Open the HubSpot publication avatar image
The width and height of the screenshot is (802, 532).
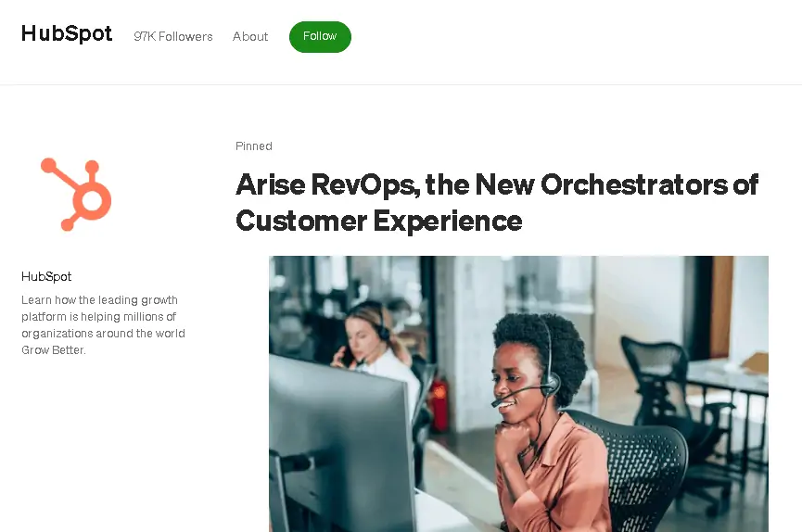pos(76,195)
